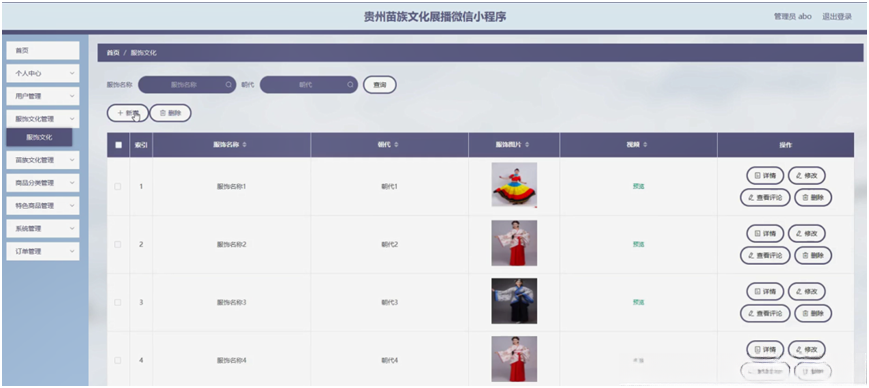Image resolution: width=869 pixels, height=388 pixels.
Task: Open the costume image in row 1
Action: pos(514,185)
